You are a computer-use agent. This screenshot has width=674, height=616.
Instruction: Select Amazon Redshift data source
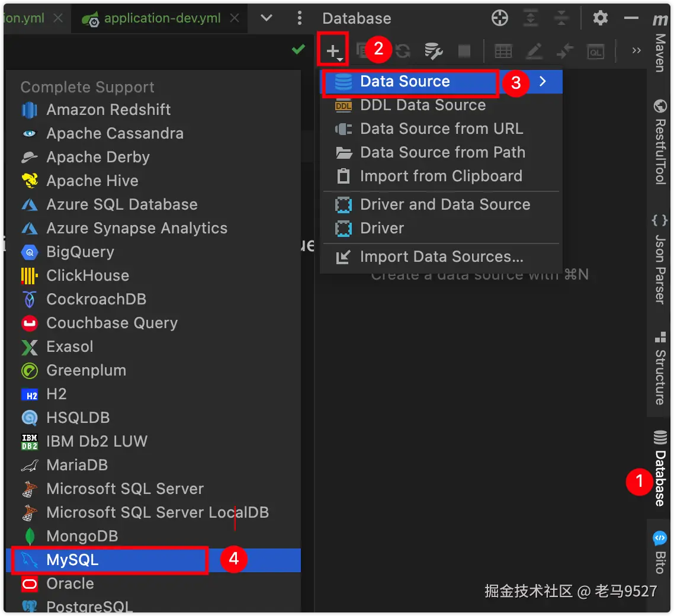(153, 110)
